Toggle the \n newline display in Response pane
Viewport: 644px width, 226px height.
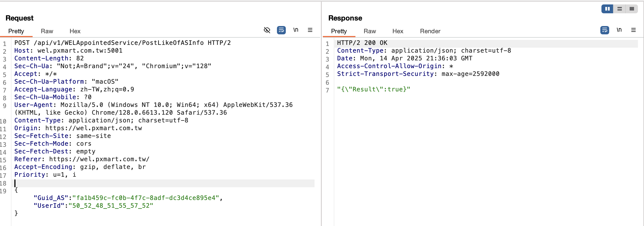[x=619, y=30]
